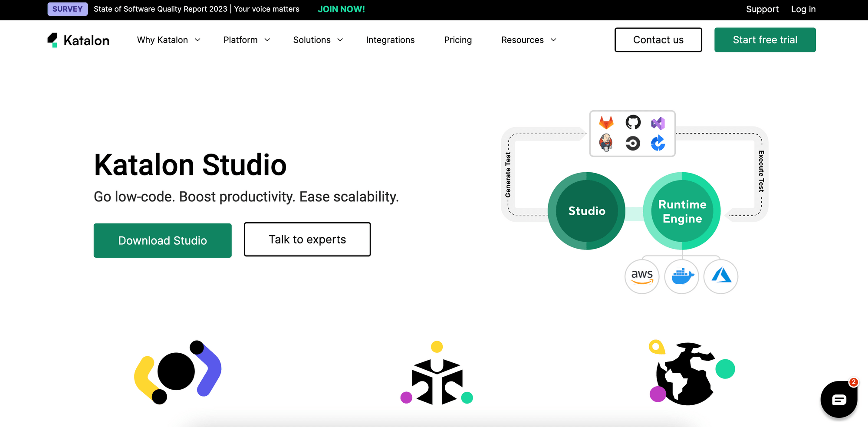
Task: Click the black cube illustration with dots
Action: click(437, 373)
